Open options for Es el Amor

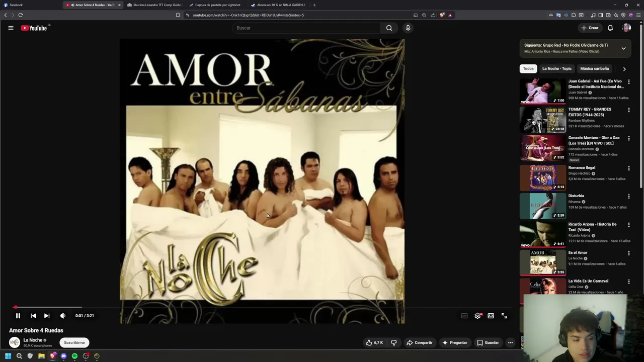628,253
